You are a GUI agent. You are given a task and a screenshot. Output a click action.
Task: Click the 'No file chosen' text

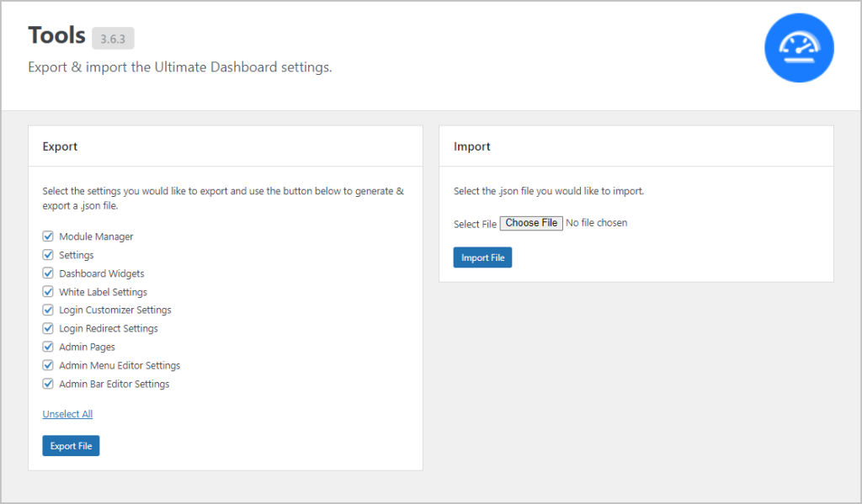[x=597, y=223]
